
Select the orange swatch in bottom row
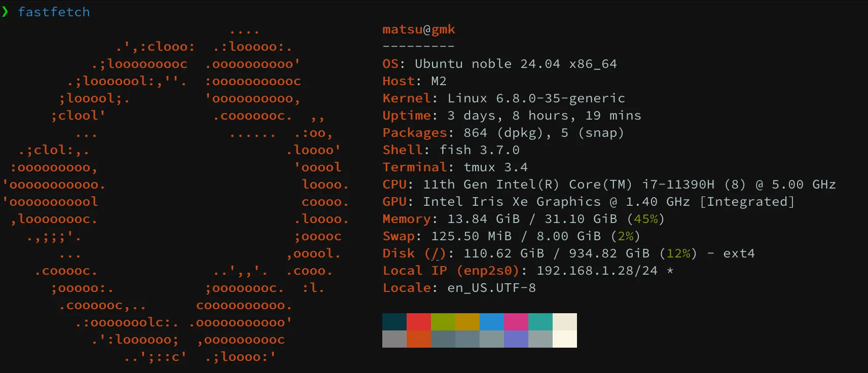tap(419, 339)
